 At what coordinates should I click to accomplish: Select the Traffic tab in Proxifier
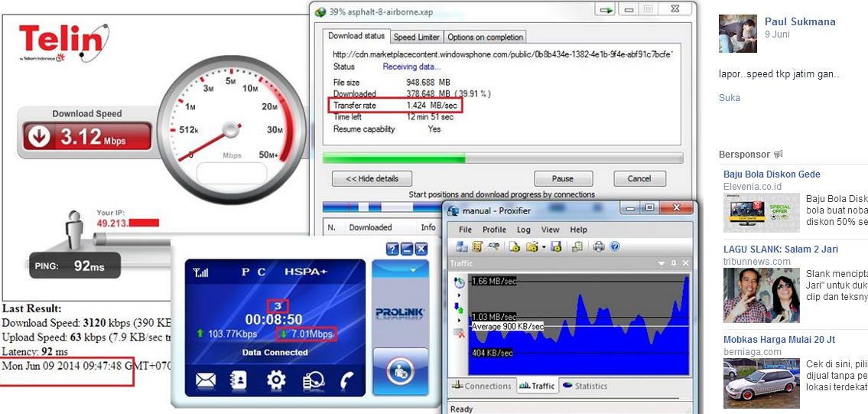[x=536, y=386]
